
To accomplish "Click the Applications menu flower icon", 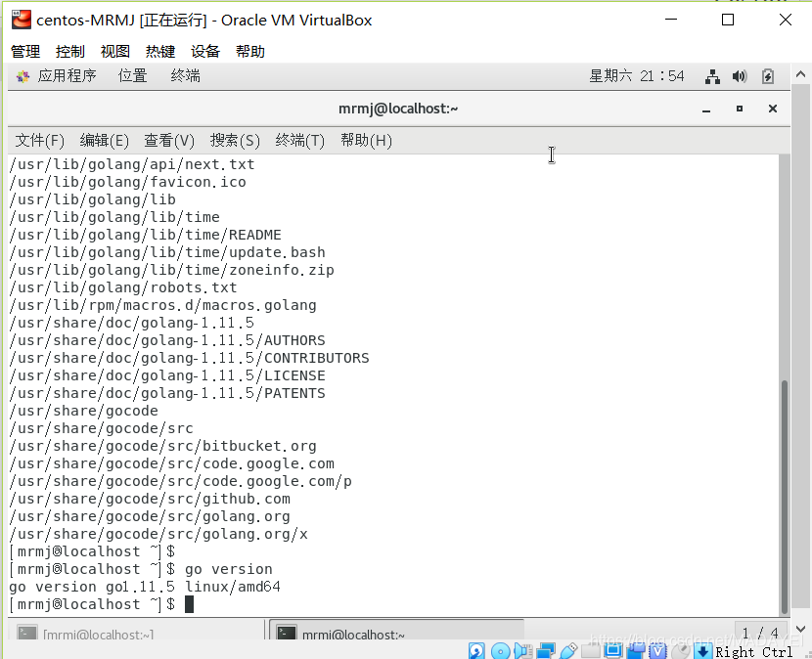I will point(23,76).
